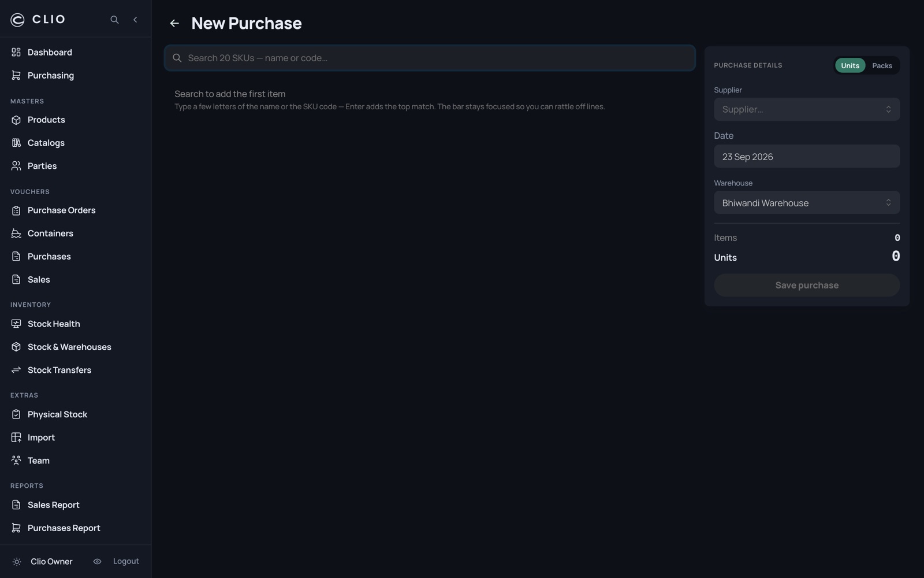Image resolution: width=924 pixels, height=578 pixels.
Task: Toggle theme with the sun icon
Action: click(17, 562)
